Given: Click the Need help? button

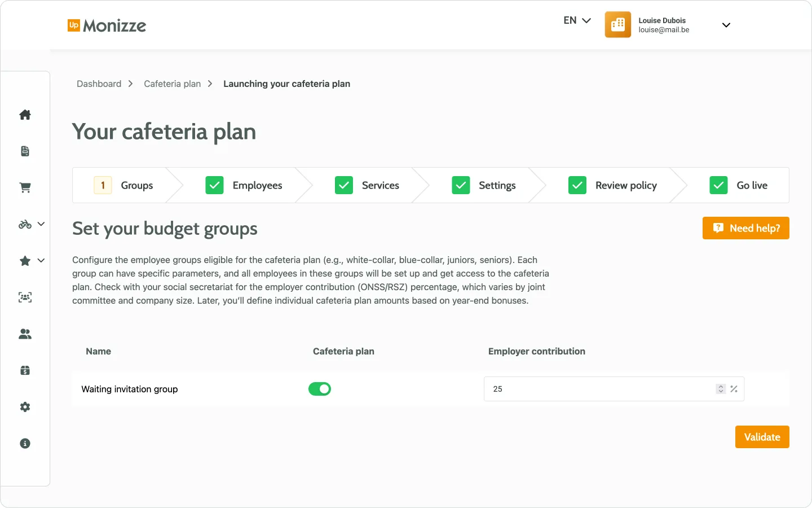Looking at the screenshot, I should (x=745, y=228).
